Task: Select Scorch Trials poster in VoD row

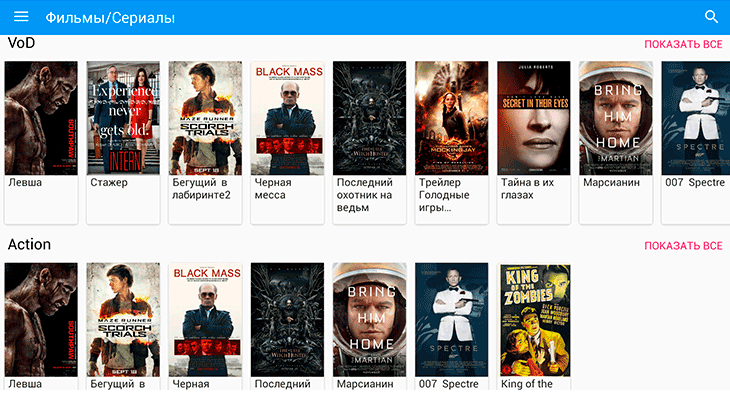Action: tap(205, 118)
